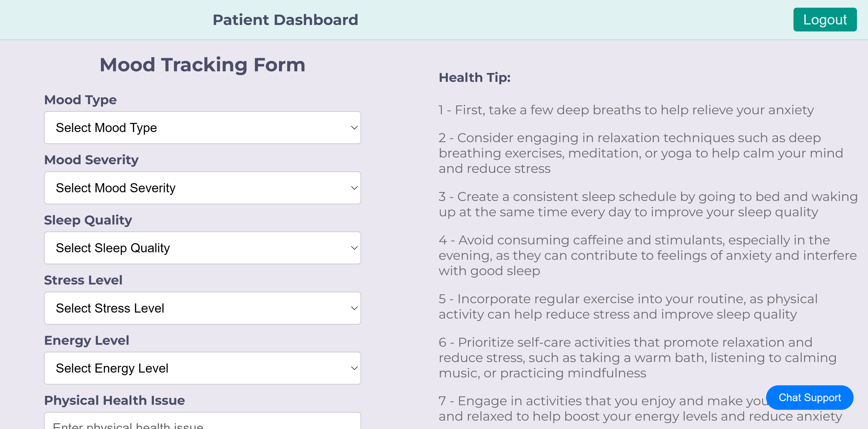Viewport: 868px width, 429px height.
Task: Click the Patient Dashboard header title
Action: [285, 19]
